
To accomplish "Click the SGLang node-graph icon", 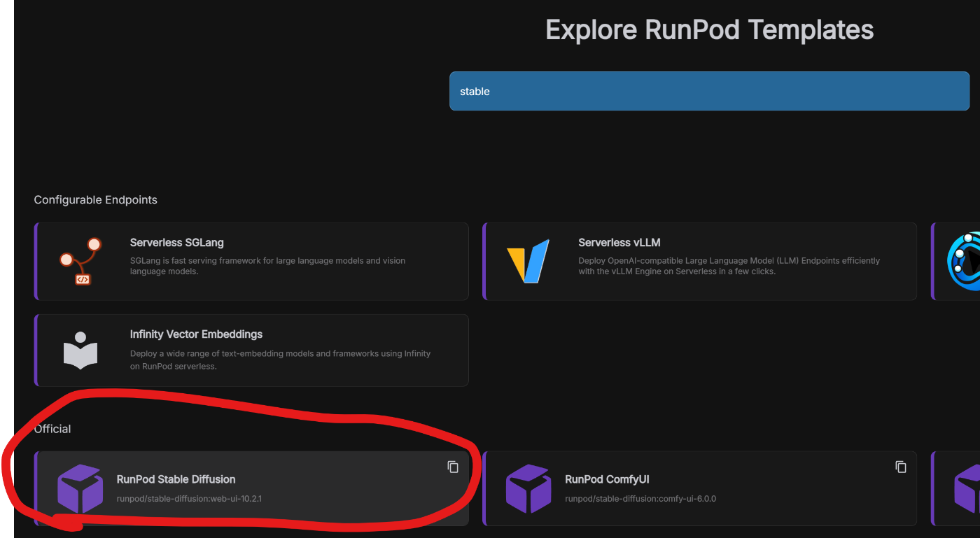I will [80, 262].
